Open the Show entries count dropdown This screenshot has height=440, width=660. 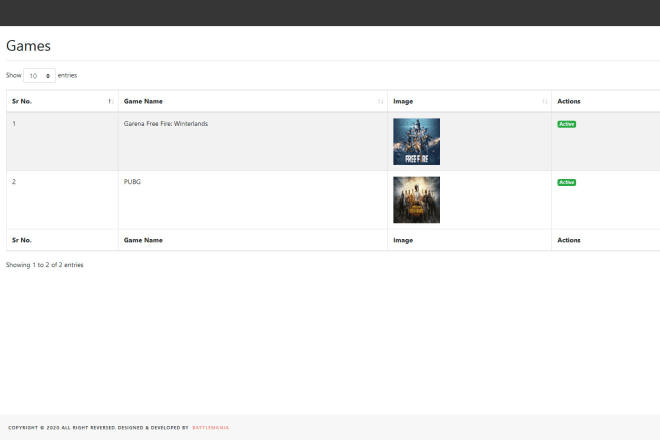tap(39, 76)
